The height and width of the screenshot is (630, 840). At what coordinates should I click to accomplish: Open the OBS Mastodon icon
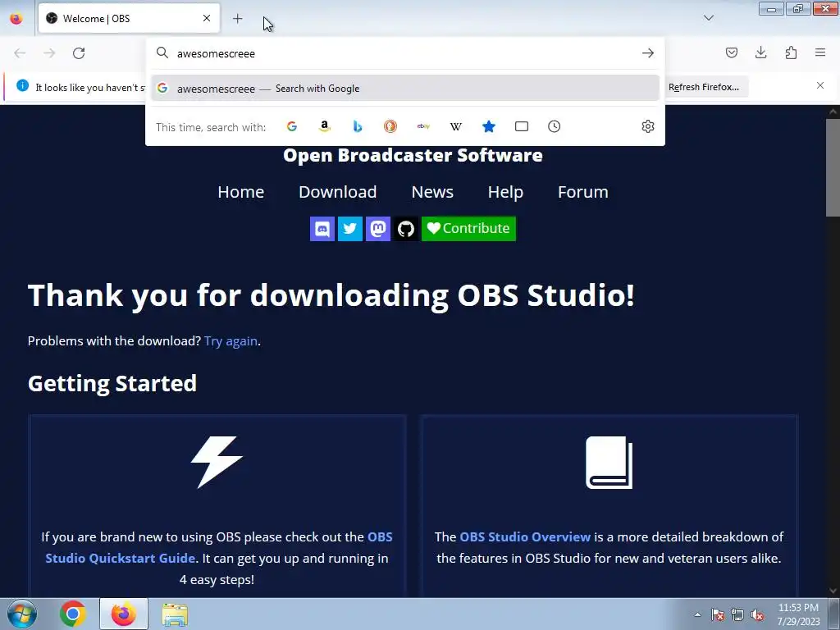tap(378, 229)
